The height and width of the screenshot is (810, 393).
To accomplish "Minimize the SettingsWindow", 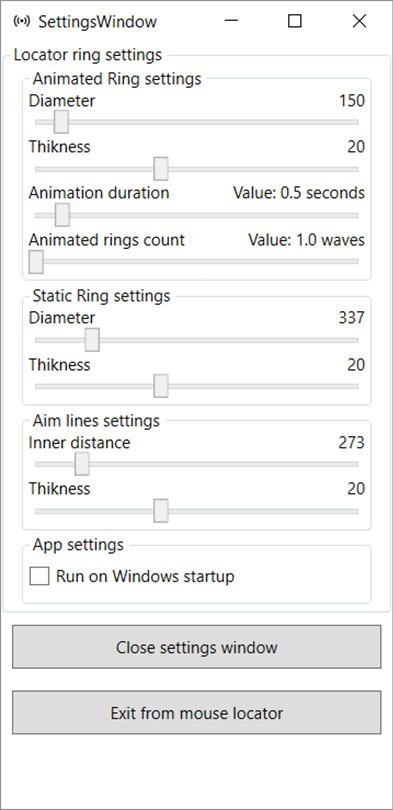I will click(231, 21).
